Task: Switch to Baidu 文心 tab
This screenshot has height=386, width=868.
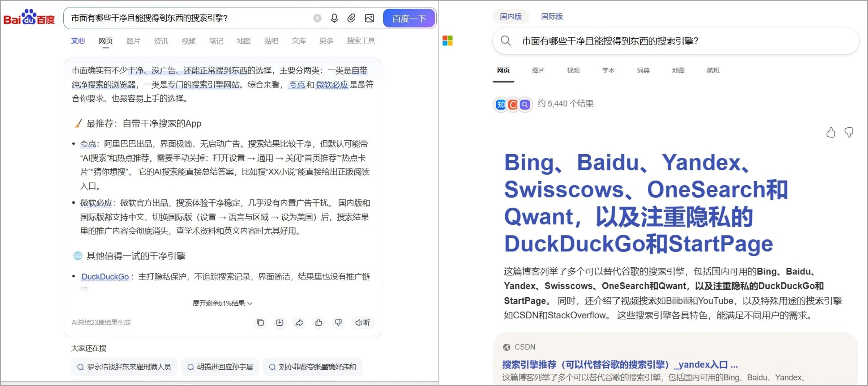Action: (x=78, y=41)
